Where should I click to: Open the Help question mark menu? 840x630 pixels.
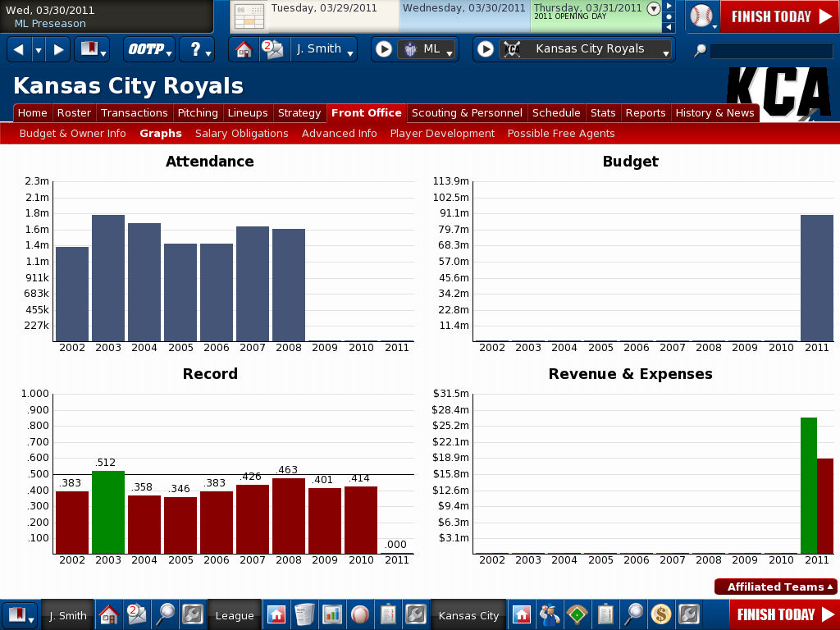(197, 50)
